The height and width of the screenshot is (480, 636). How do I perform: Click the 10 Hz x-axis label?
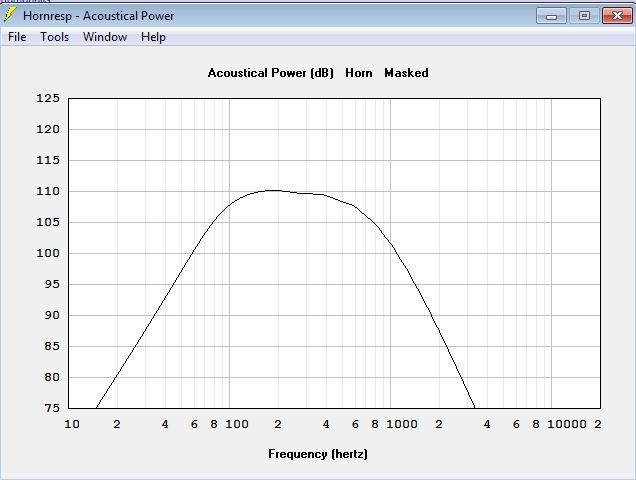[72, 424]
